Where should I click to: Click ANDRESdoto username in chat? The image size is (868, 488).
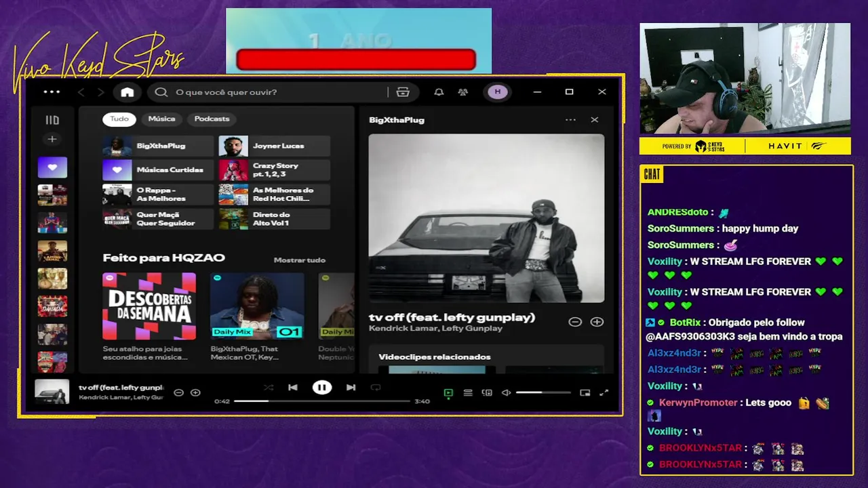pyautogui.click(x=677, y=212)
